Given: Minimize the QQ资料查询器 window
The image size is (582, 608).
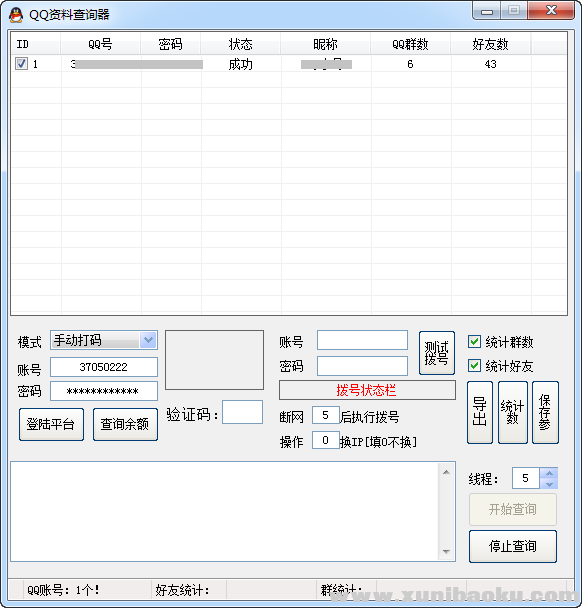Looking at the screenshot, I should click(x=487, y=10).
